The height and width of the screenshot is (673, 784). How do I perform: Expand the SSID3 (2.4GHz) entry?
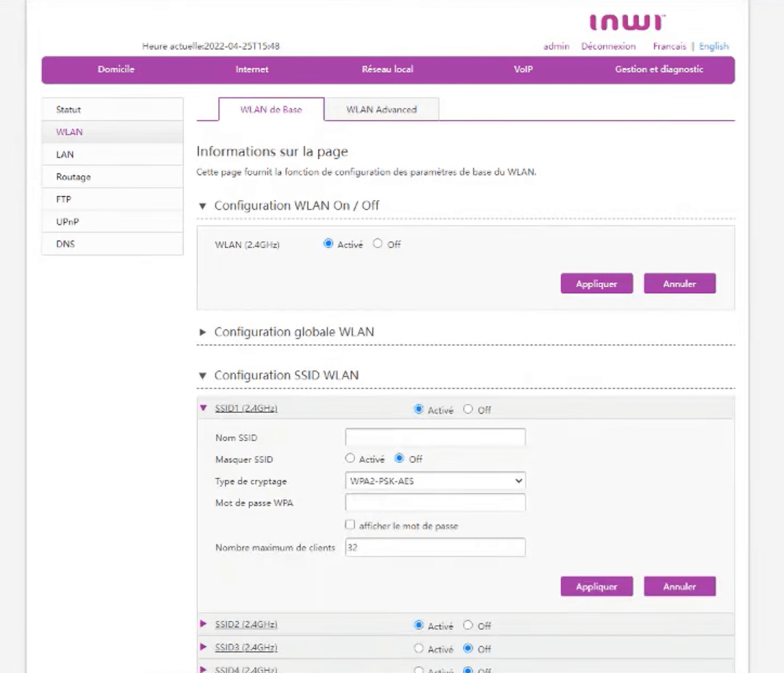pyautogui.click(x=204, y=647)
